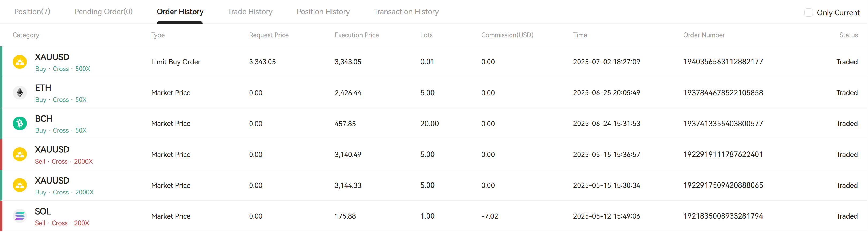Select order number 1940356563112882177
The width and height of the screenshot is (868, 232).
pyautogui.click(x=723, y=62)
